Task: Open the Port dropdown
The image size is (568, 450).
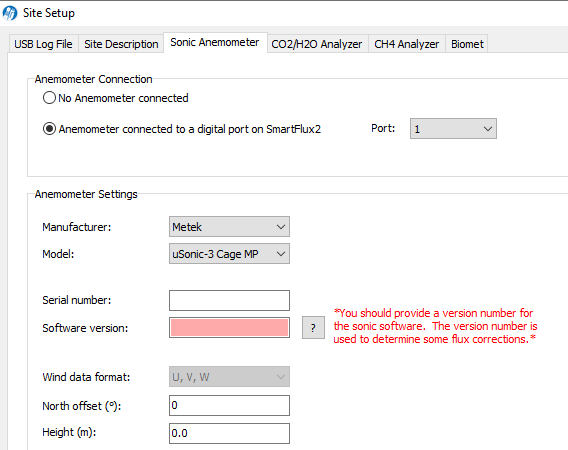Action: pos(453,129)
